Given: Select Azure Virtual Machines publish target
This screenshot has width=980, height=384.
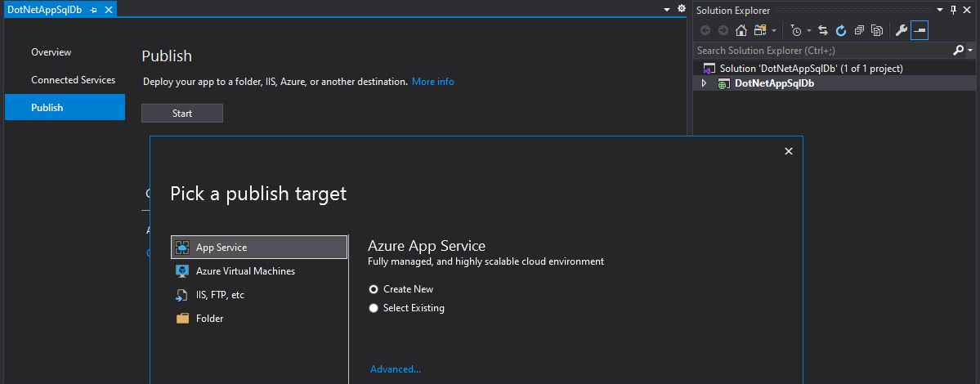Looking at the screenshot, I should (x=245, y=271).
